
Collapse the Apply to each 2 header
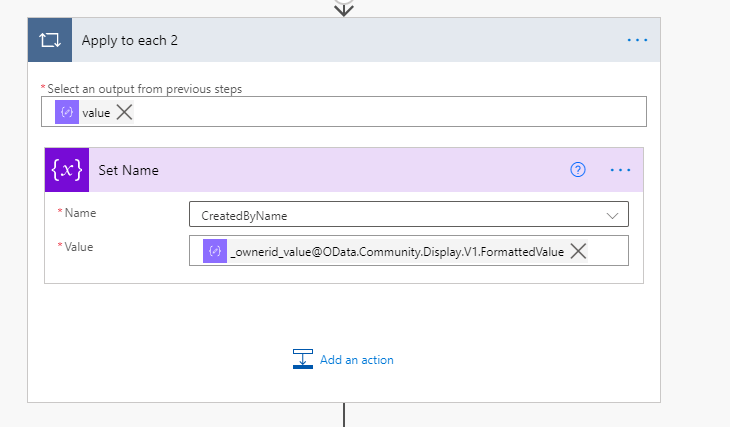tap(300, 41)
